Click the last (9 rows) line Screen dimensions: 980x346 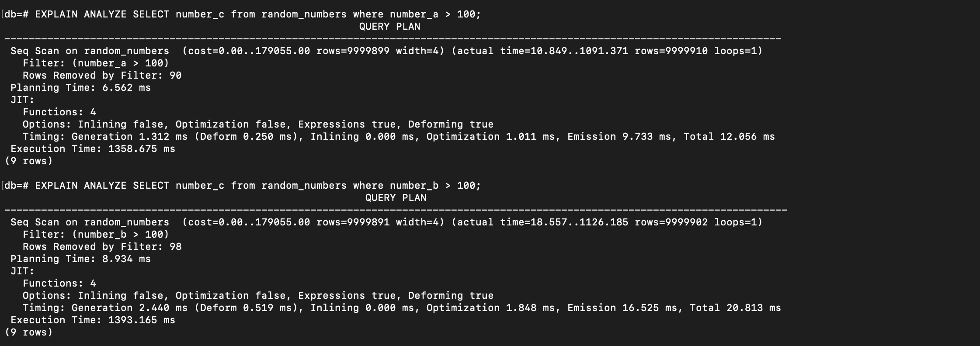pyautogui.click(x=28, y=332)
